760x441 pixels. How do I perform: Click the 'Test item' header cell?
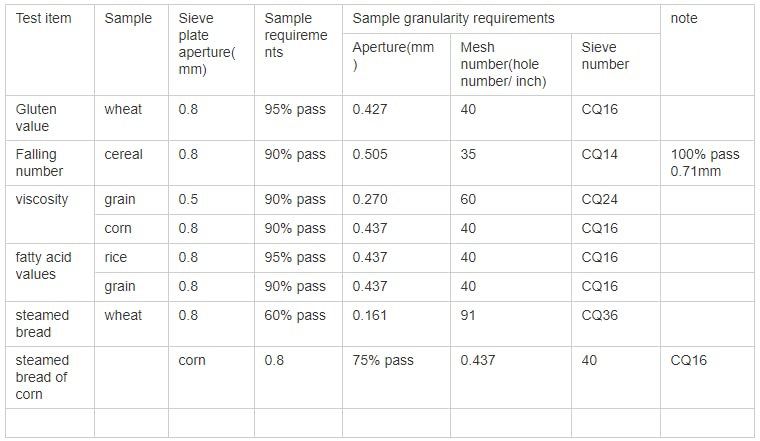[x=50, y=50]
